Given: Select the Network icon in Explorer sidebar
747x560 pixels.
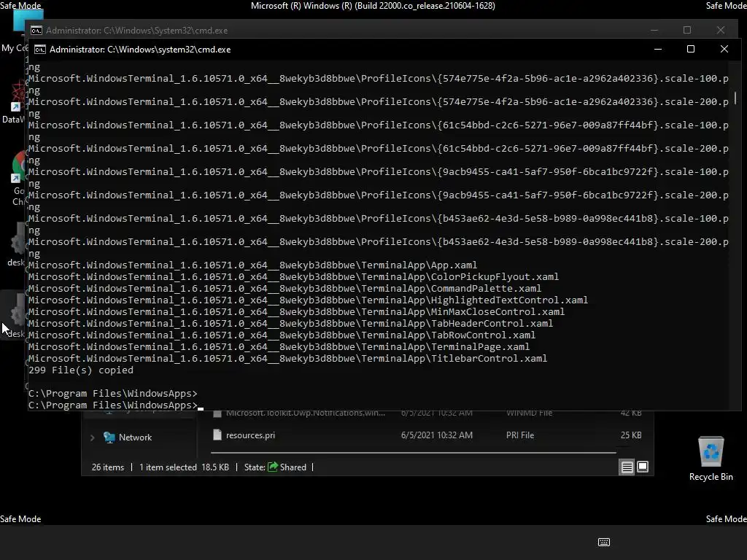Looking at the screenshot, I should click(x=109, y=437).
